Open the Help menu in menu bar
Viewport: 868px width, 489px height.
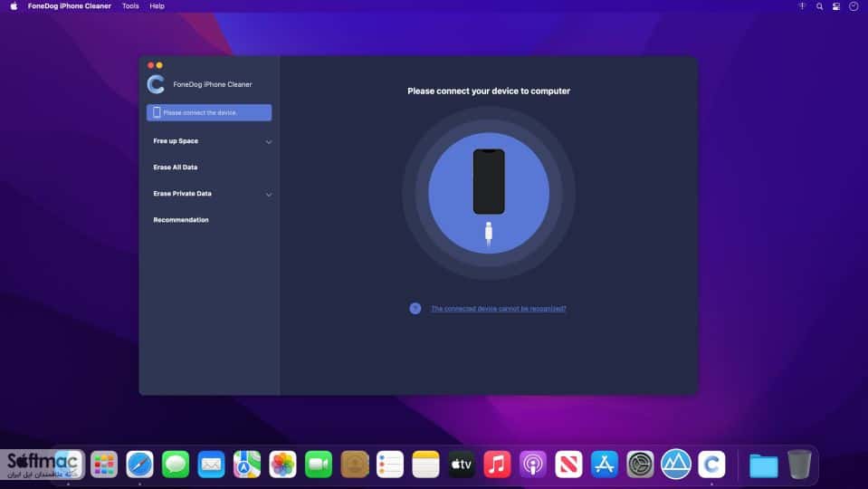click(x=157, y=6)
